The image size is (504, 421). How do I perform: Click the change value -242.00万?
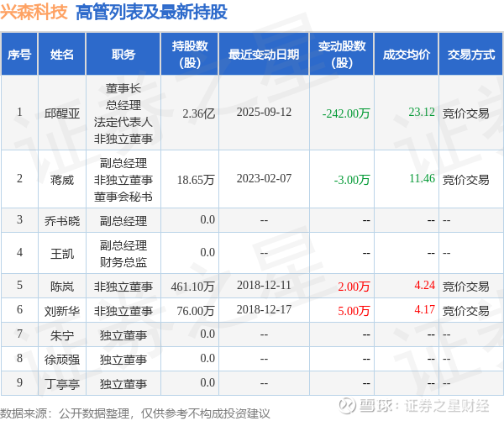[346, 113]
